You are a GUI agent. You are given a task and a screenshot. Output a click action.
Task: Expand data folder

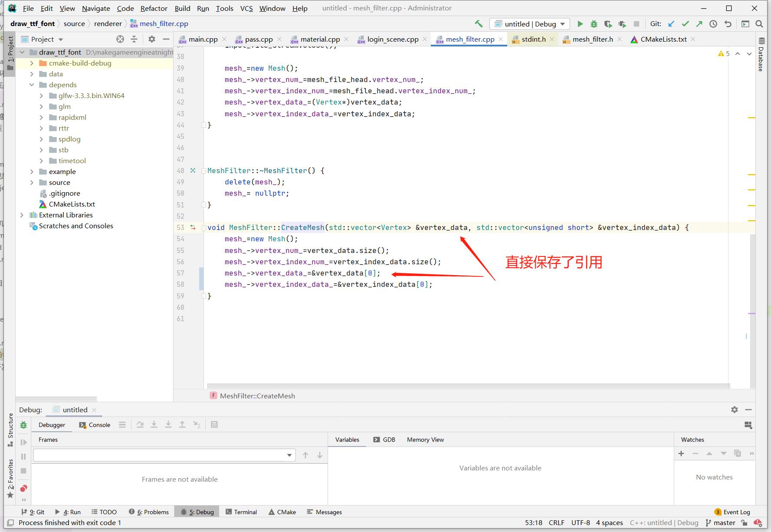32,74
